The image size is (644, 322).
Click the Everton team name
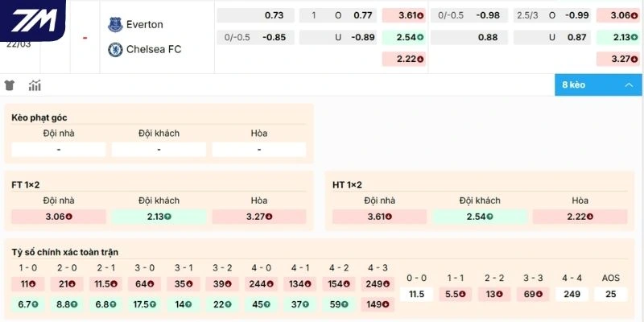(x=145, y=24)
